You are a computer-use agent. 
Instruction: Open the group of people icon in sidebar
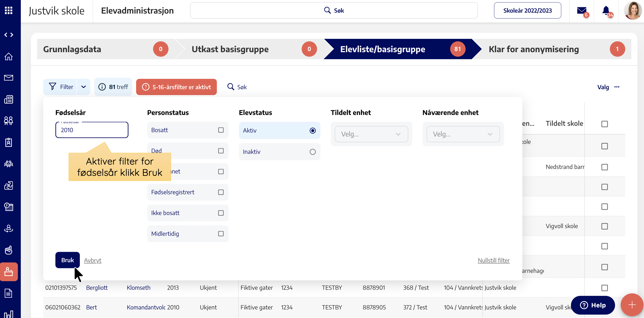(x=9, y=164)
